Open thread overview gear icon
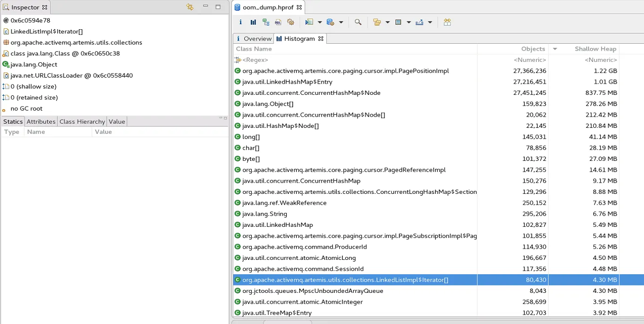This screenshot has width=644, height=324. click(x=291, y=22)
